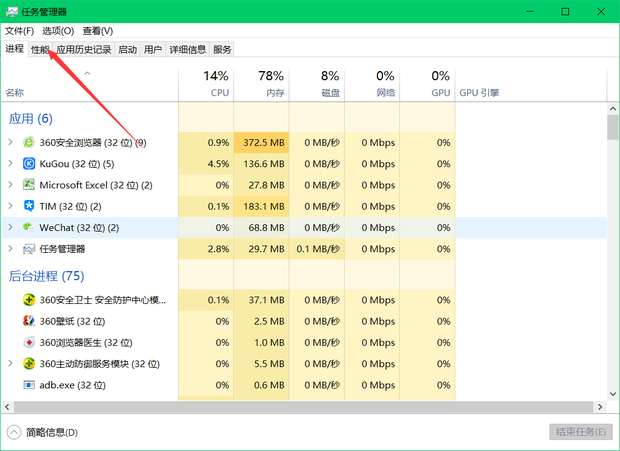
Task: Switch to the 性能 tab
Action: [x=40, y=49]
